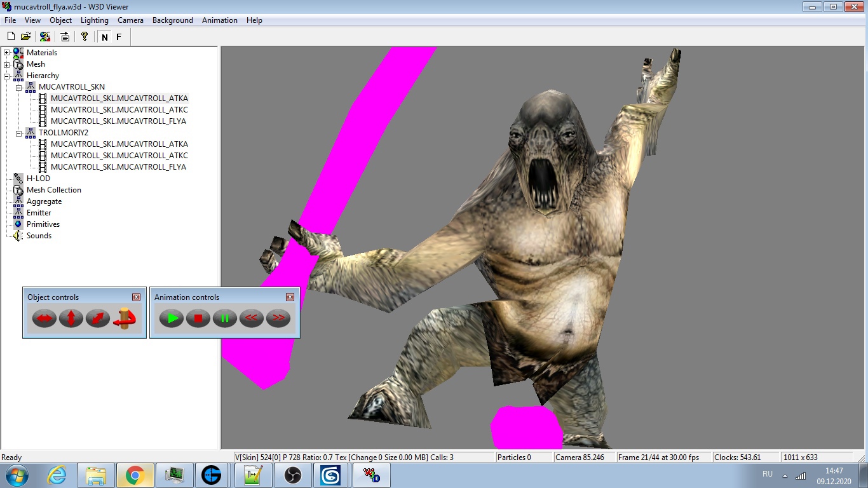Toggle the F button in toolbar
868x488 pixels.
click(x=119, y=37)
